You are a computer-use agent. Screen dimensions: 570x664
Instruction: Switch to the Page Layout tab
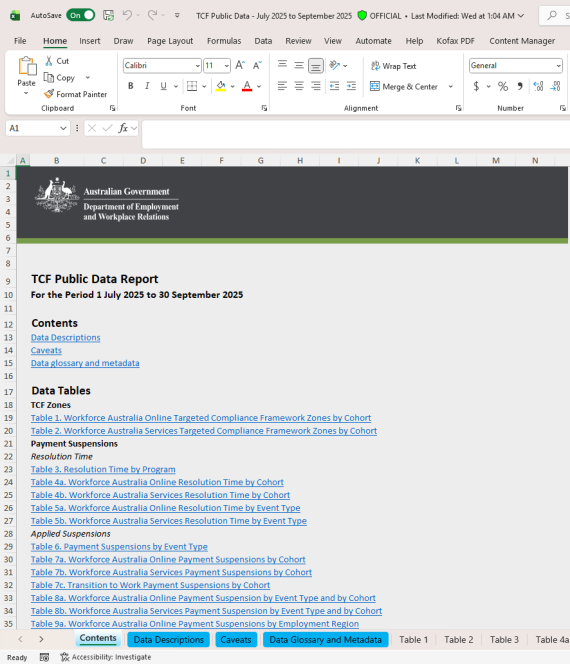(170, 41)
